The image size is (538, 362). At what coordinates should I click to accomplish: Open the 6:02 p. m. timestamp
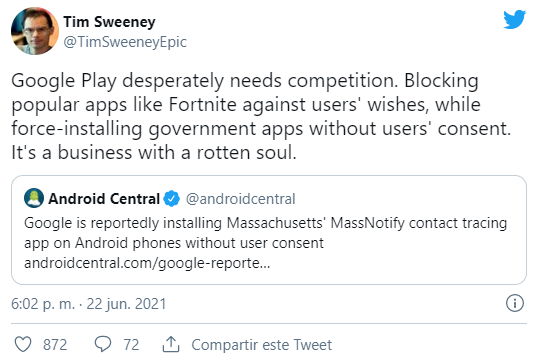43,304
